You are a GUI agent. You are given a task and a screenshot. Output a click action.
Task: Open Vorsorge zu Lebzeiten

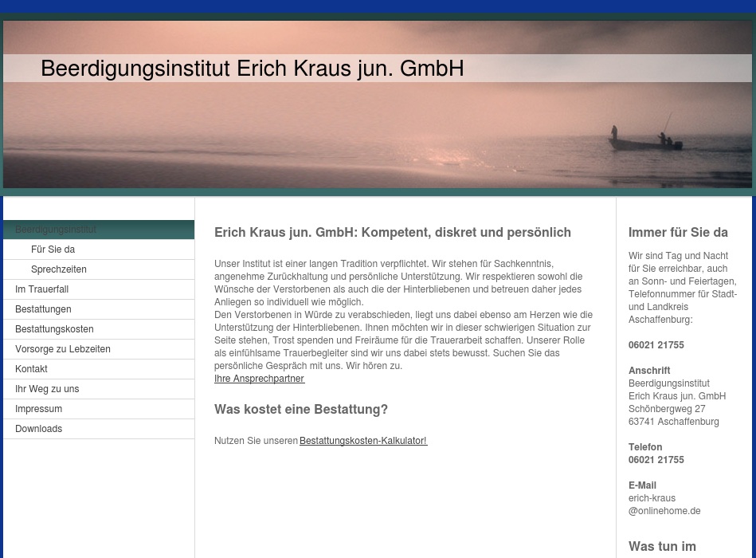tap(63, 348)
